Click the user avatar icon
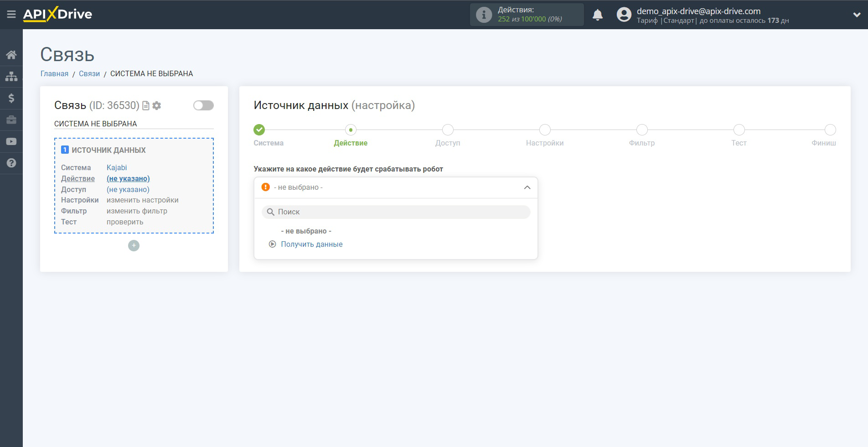The height and width of the screenshot is (447, 868). click(x=624, y=15)
